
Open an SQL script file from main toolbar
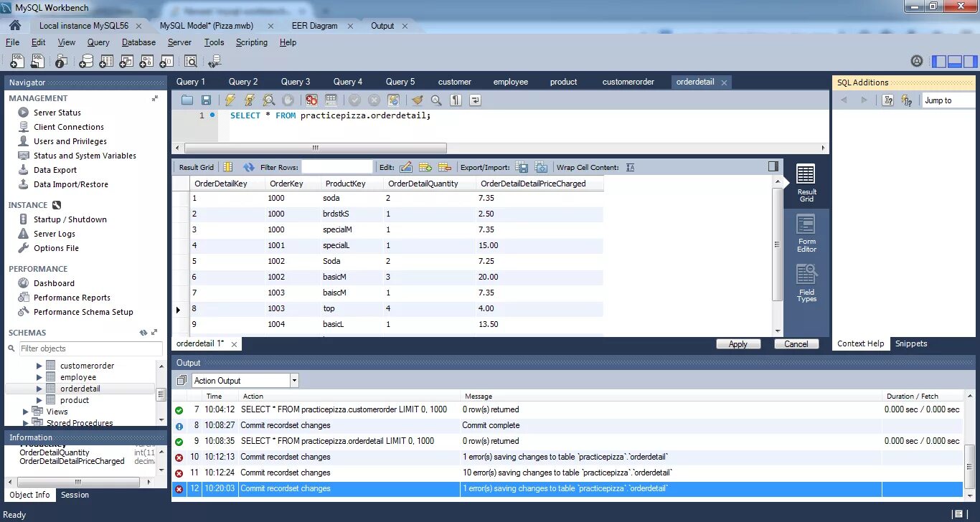click(x=37, y=61)
